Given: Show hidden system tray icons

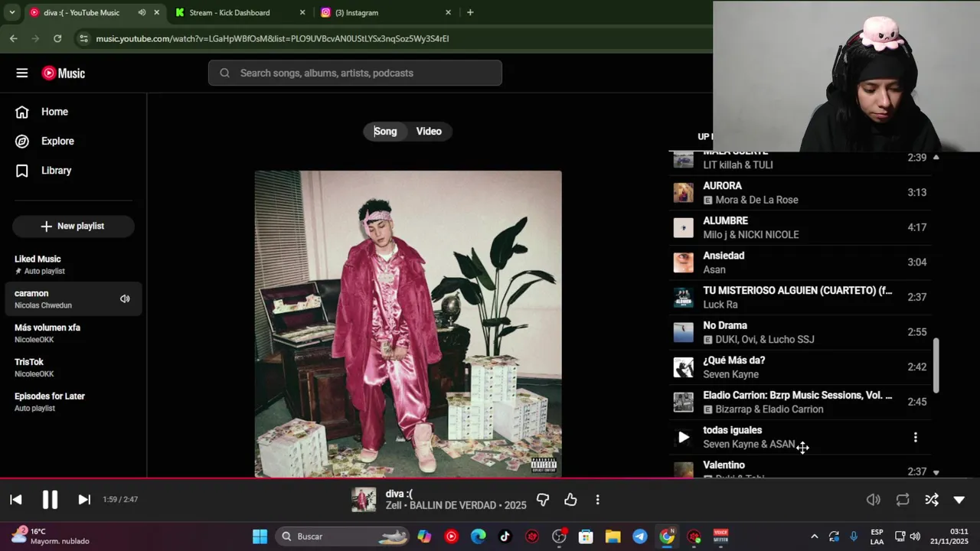Looking at the screenshot, I should [814, 536].
